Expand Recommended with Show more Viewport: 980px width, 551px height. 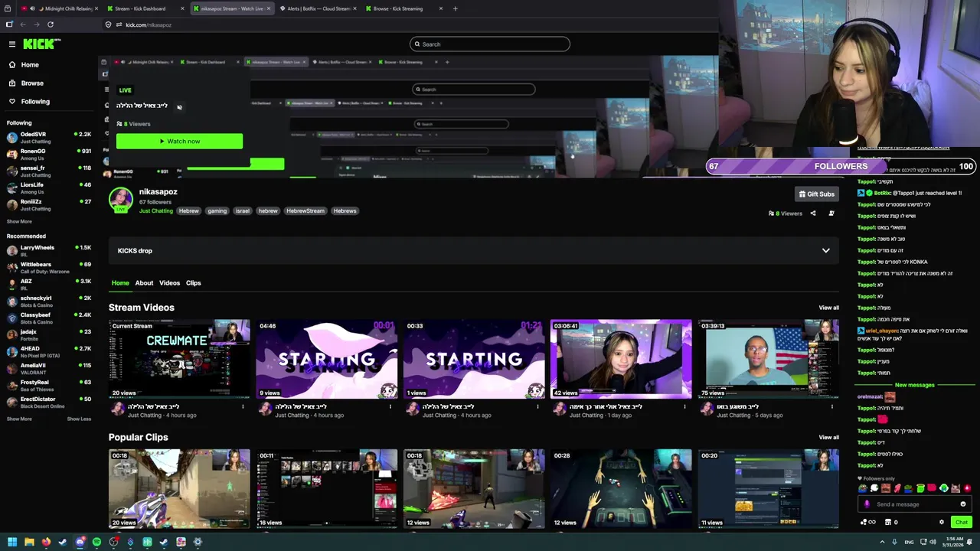[x=19, y=419]
